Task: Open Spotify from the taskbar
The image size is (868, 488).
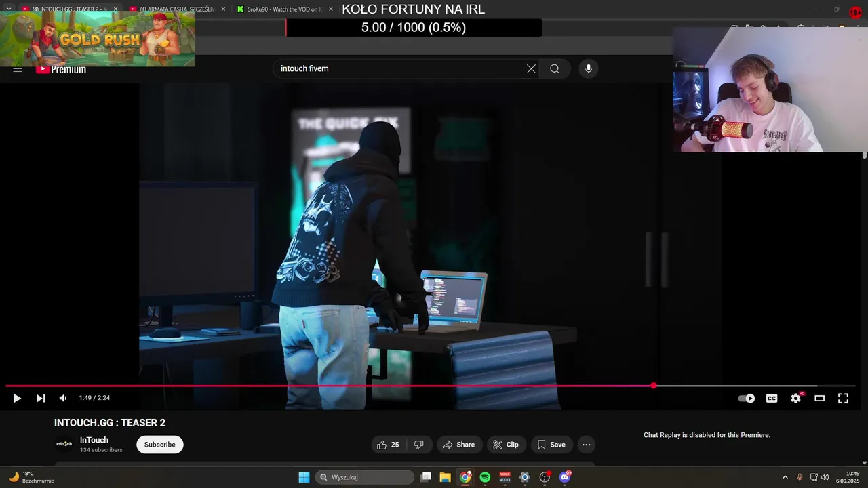Action: 485,477
